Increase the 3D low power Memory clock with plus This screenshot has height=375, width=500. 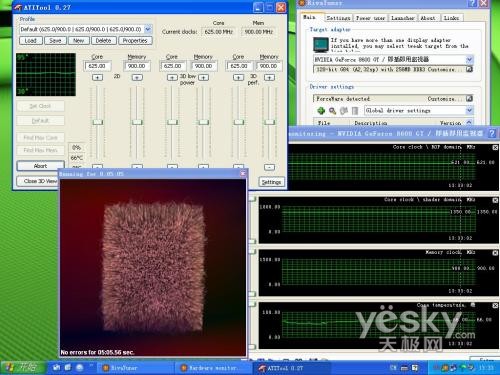click(203, 77)
